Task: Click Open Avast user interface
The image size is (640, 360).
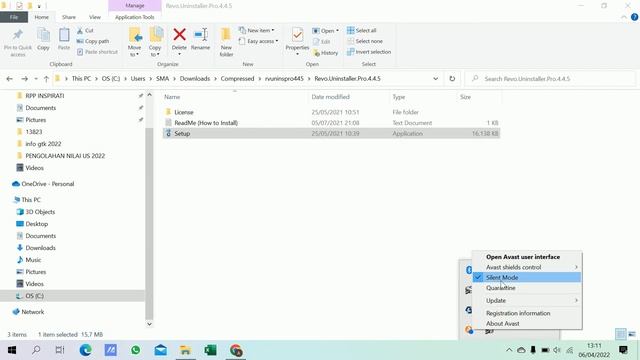Action: (522, 257)
